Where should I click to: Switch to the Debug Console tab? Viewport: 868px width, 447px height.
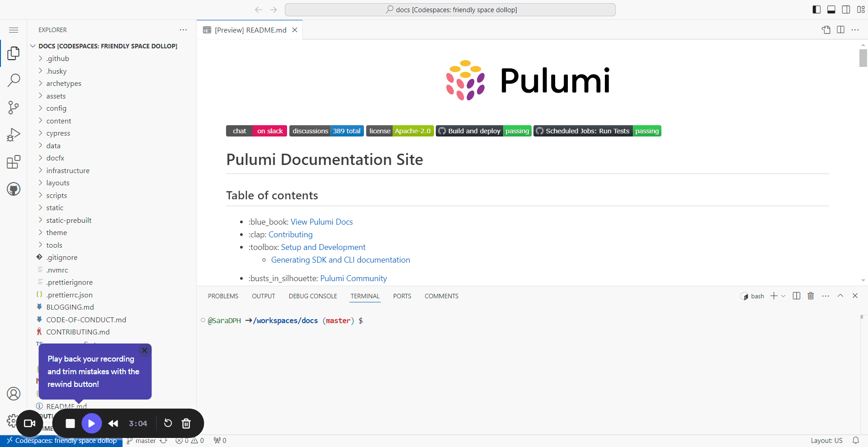[x=313, y=296]
